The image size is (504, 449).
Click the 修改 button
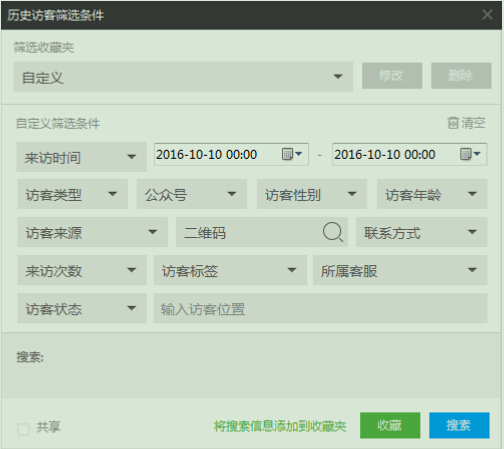click(392, 76)
